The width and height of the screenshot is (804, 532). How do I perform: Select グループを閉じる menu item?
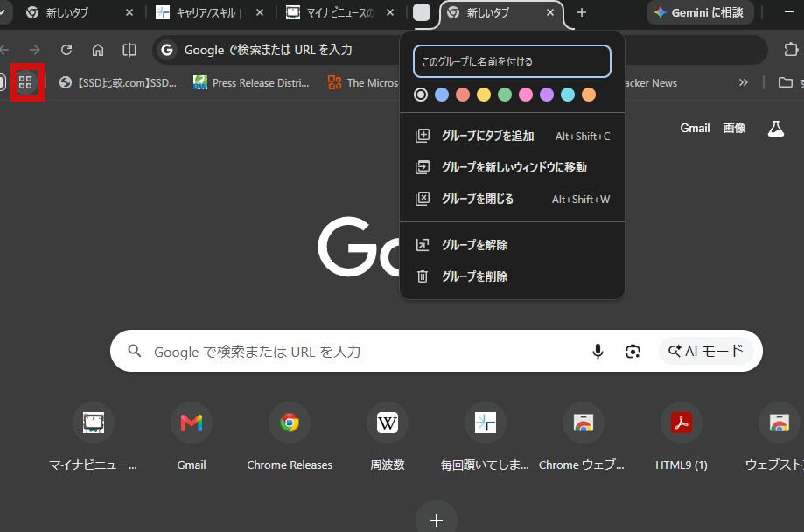(512, 199)
